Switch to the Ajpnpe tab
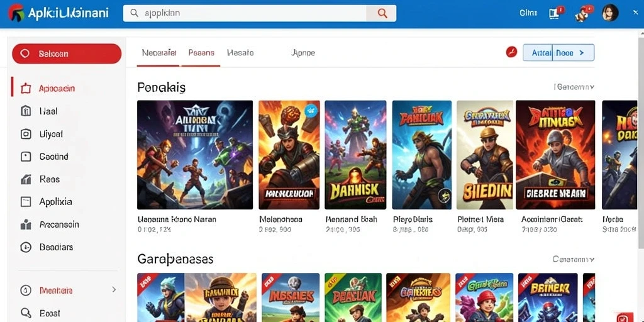This screenshot has height=322, width=644. (303, 53)
